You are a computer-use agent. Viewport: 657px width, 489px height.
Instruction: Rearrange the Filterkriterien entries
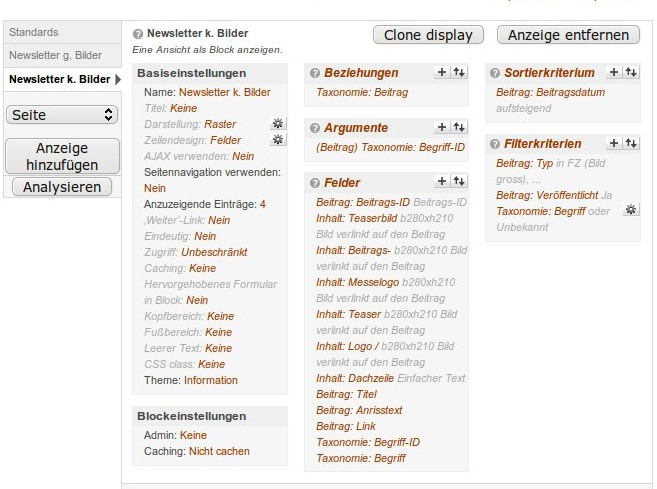631,143
